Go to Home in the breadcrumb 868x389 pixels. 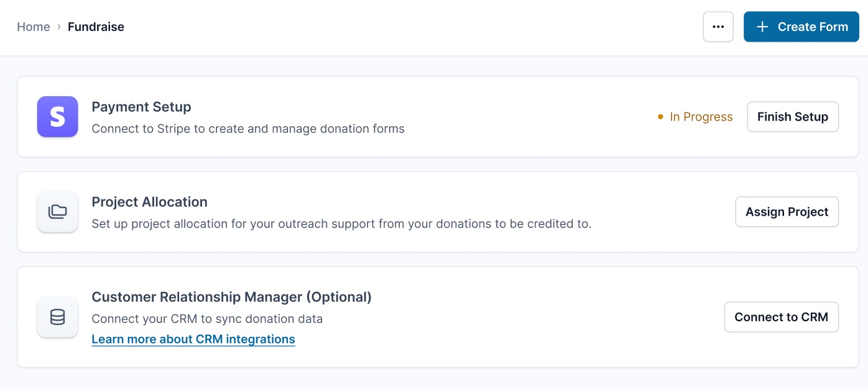click(x=34, y=27)
